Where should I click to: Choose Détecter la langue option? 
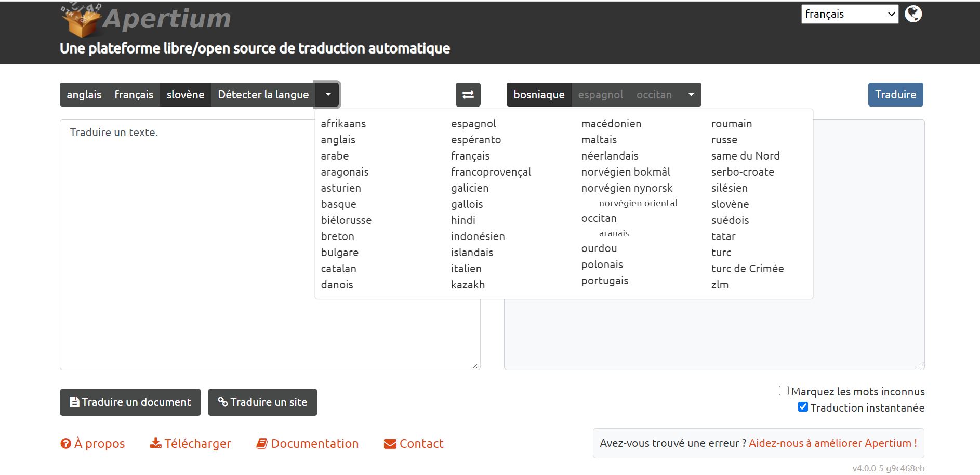tap(263, 95)
